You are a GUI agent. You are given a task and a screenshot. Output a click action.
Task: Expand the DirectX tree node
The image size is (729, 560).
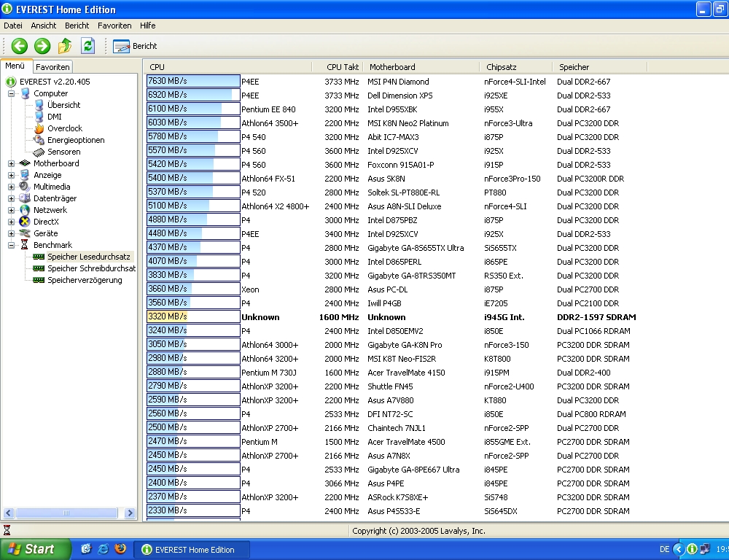(x=11, y=222)
